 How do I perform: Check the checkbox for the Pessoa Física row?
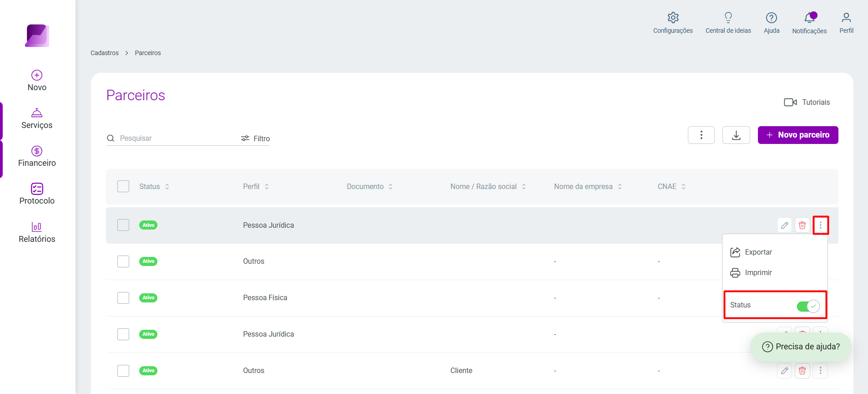[123, 298]
